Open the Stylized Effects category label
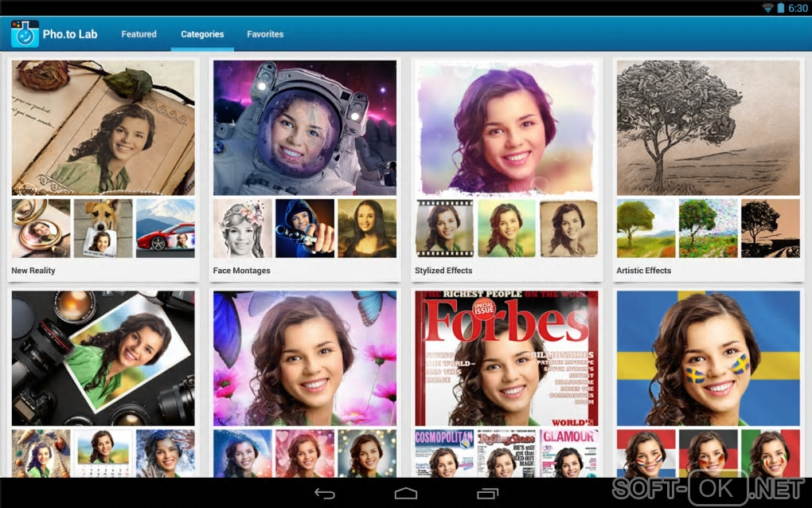 443,270
